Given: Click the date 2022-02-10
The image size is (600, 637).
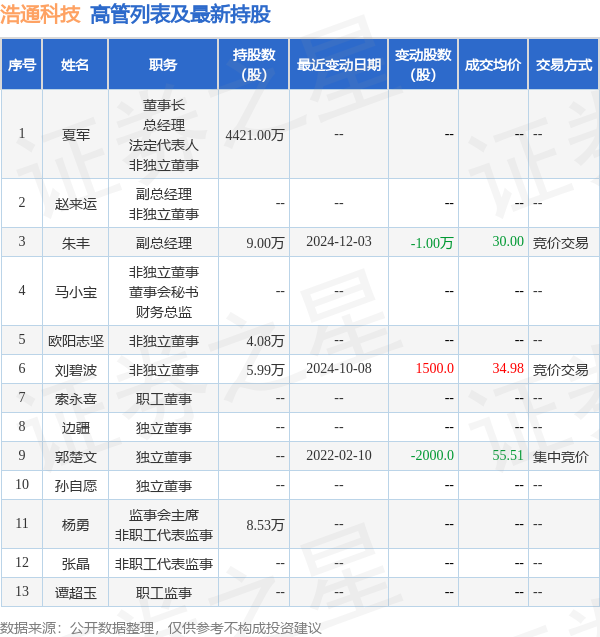Looking at the screenshot, I should (339, 455).
